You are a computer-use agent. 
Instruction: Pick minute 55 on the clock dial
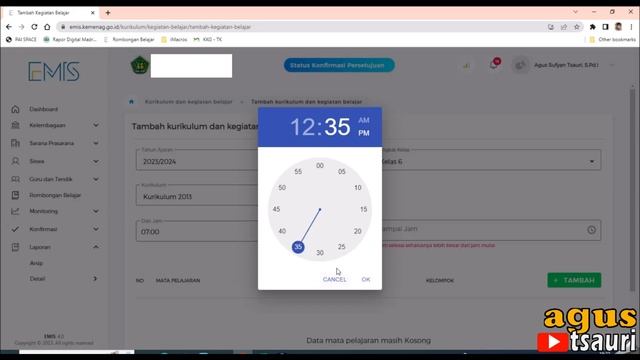click(298, 172)
